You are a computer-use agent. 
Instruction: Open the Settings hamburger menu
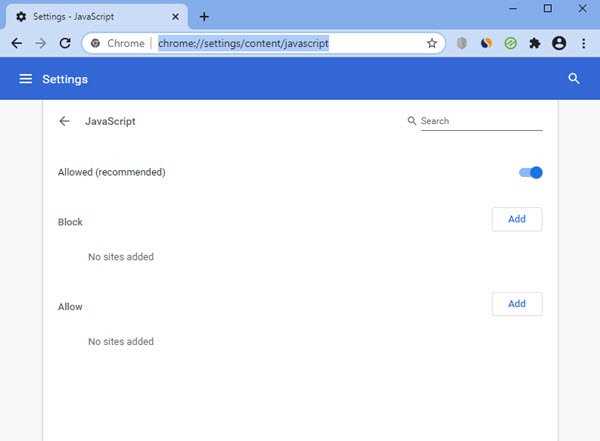pos(26,79)
